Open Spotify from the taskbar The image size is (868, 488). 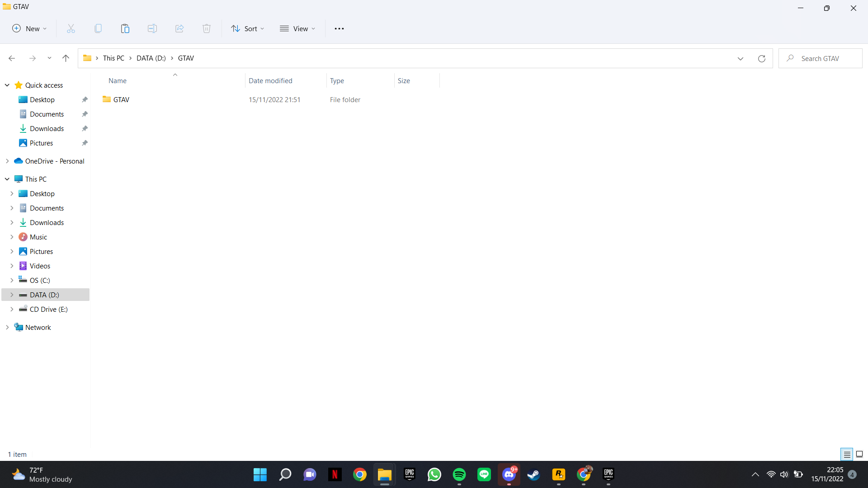point(459,474)
